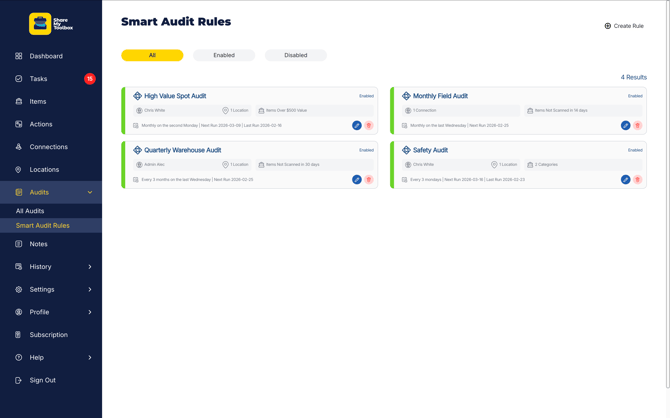The width and height of the screenshot is (670, 418).
Task: Click the red 15 badge on Tasks
Action: [x=90, y=79]
